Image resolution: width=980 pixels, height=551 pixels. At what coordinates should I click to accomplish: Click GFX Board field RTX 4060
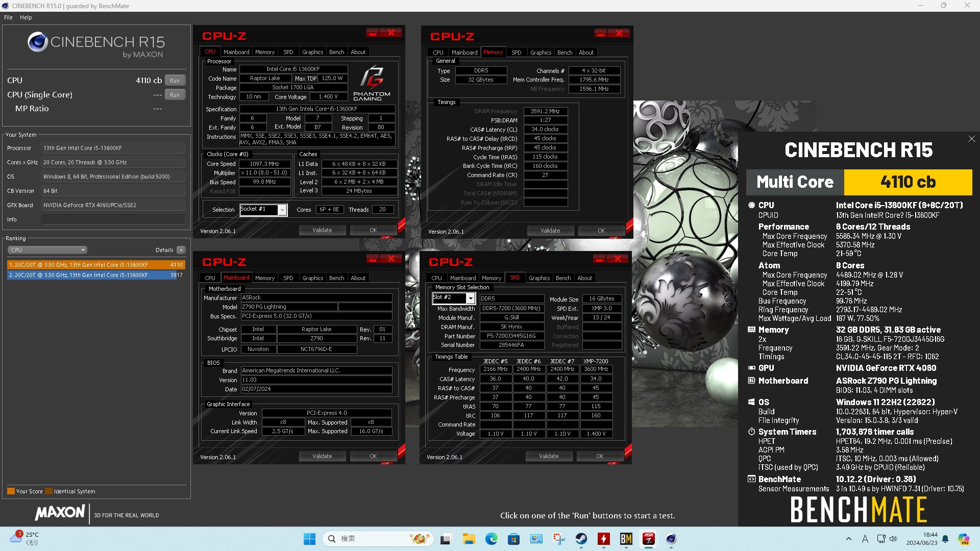pyautogui.click(x=113, y=205)
